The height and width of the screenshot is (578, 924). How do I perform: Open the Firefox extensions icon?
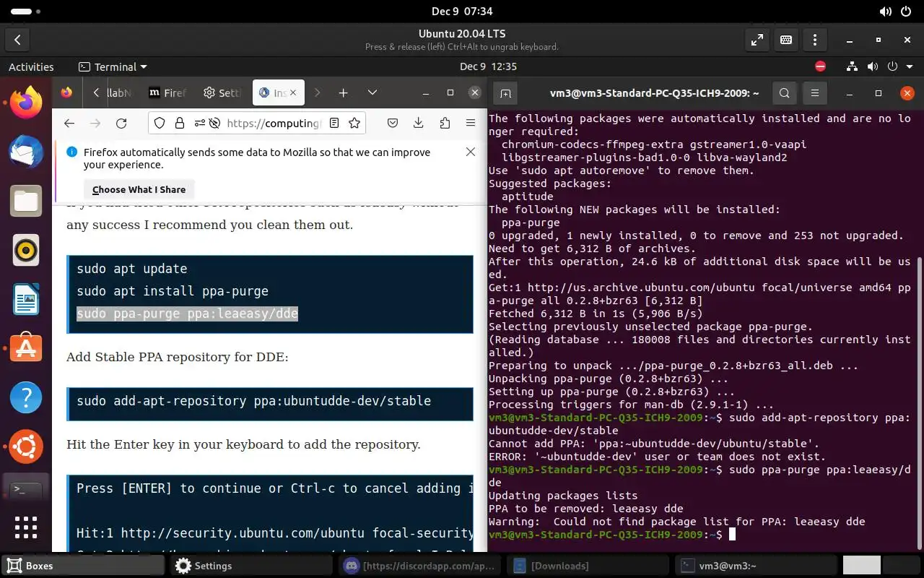pos(445,124)
